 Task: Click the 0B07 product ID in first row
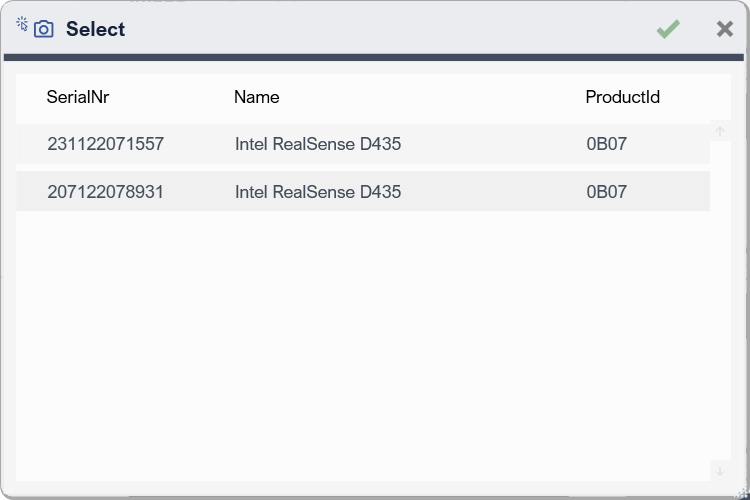click(x=606, y=144)
